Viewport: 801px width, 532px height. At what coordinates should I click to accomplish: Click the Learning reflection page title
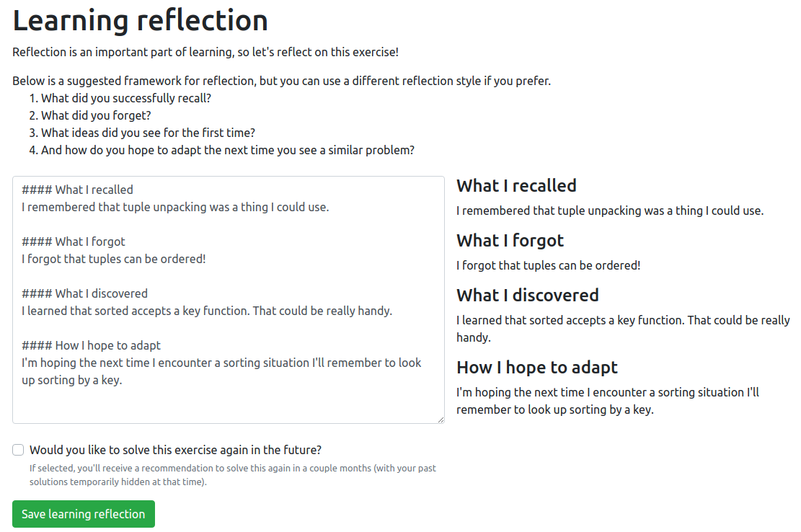click(140, 21)
